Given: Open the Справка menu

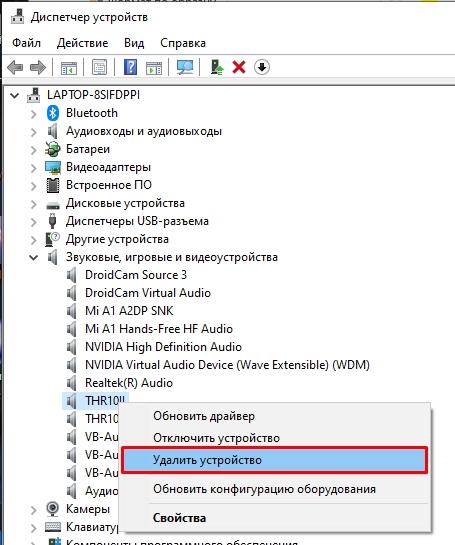Looking at the screenshot, I should tap(183, 43).
